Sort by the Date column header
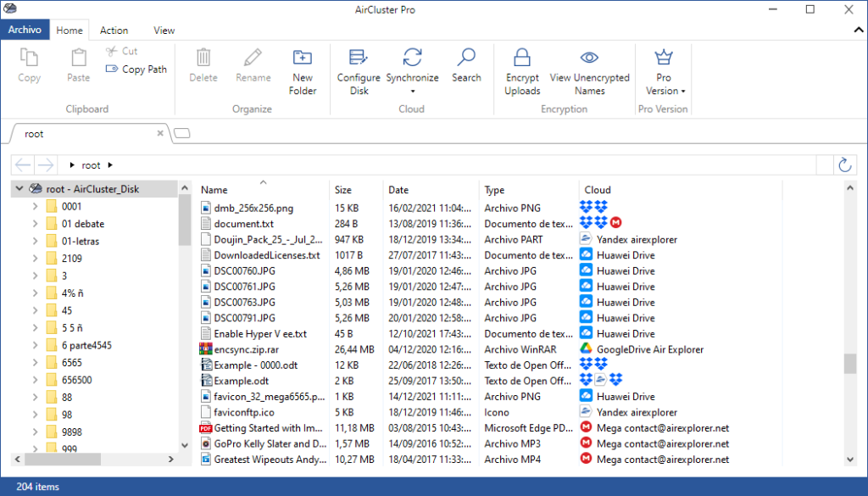 430,189
